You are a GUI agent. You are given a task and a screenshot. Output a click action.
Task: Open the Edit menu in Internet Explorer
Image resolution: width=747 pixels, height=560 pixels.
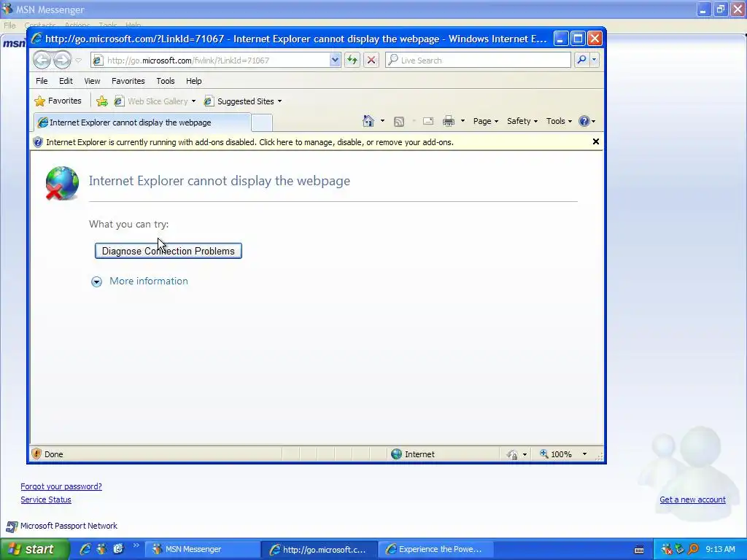click(66, 81)
